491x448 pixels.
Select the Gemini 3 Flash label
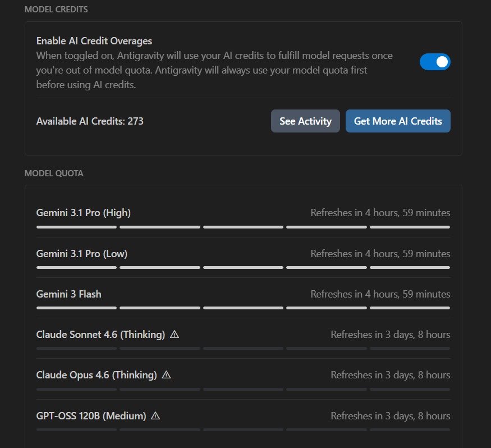click(69, 294)
